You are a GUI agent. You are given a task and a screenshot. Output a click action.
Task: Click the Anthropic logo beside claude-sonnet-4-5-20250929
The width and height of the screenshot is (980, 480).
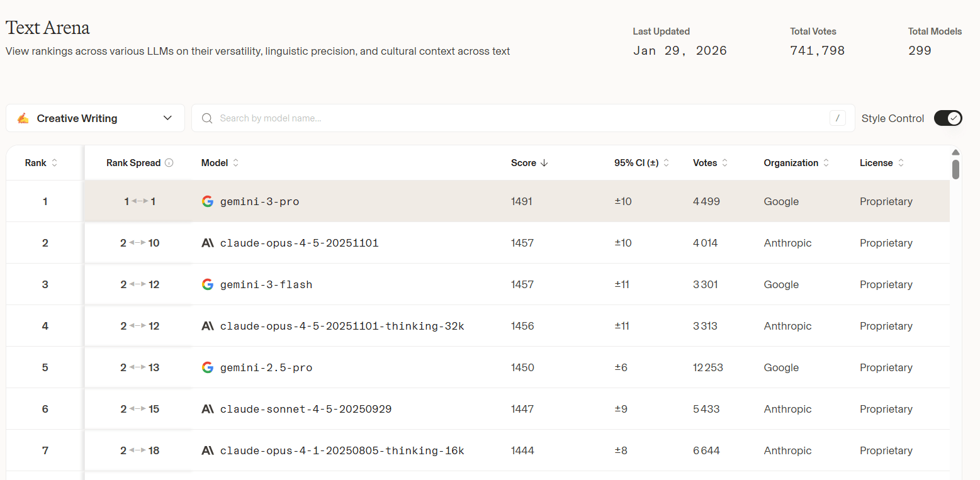coord(208,409)
